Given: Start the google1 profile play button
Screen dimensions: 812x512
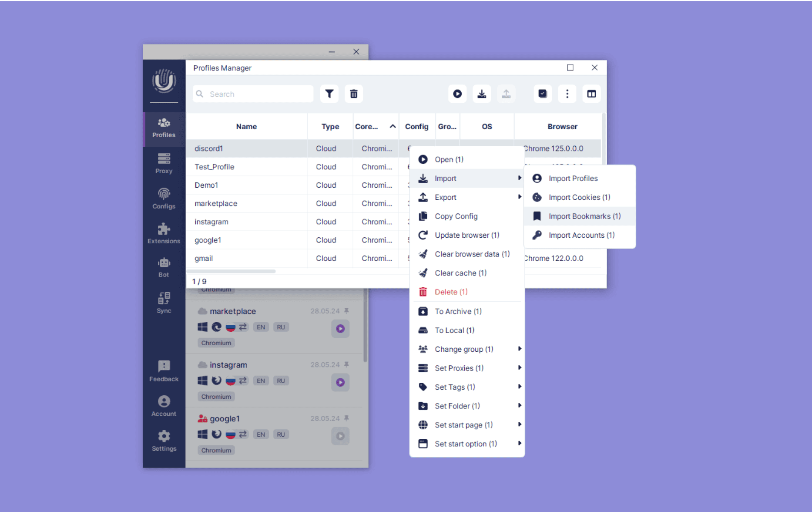Looking at the screenshot, I should [340, 436].
